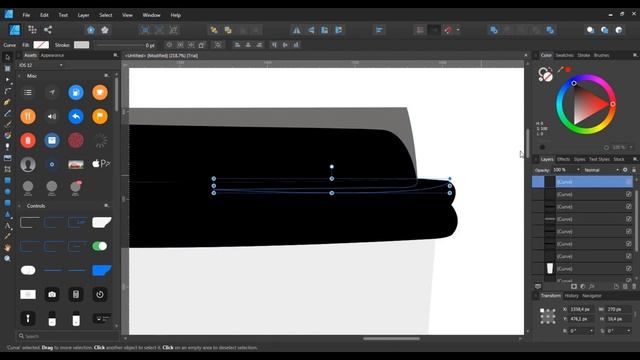Open Layer Effects fx icon
640x360 pixels.
(x=591, y=286)
